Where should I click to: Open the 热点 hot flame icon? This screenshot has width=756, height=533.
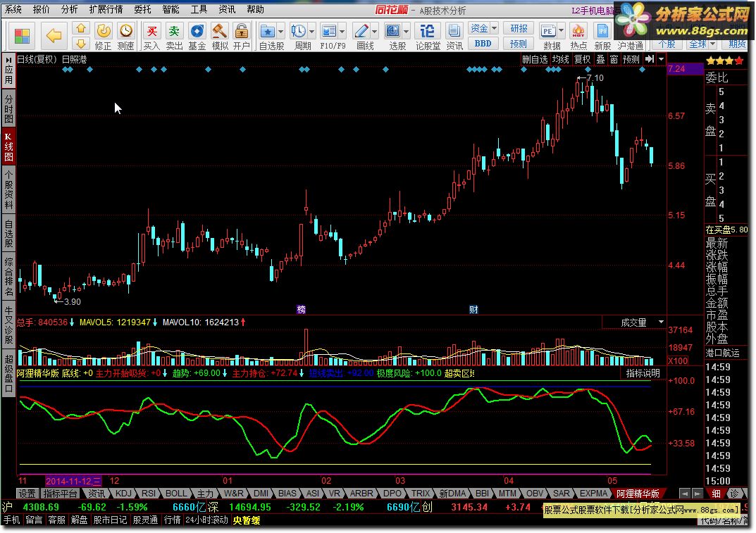coord(578,31)
